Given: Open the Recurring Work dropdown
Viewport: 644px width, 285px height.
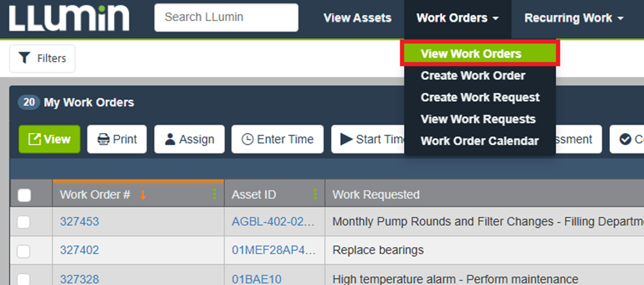Looking at the screenshot, I should [x=573, y=18].
